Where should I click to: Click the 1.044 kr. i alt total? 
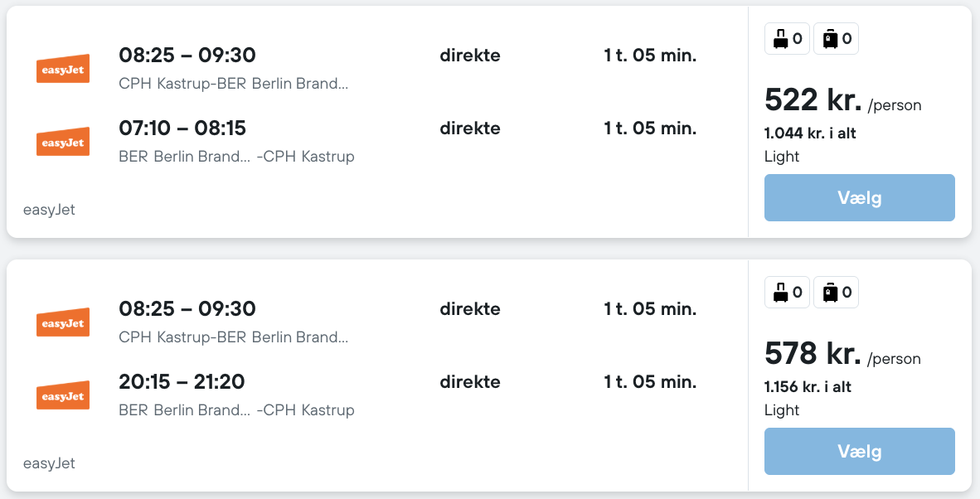click(810, 133)
